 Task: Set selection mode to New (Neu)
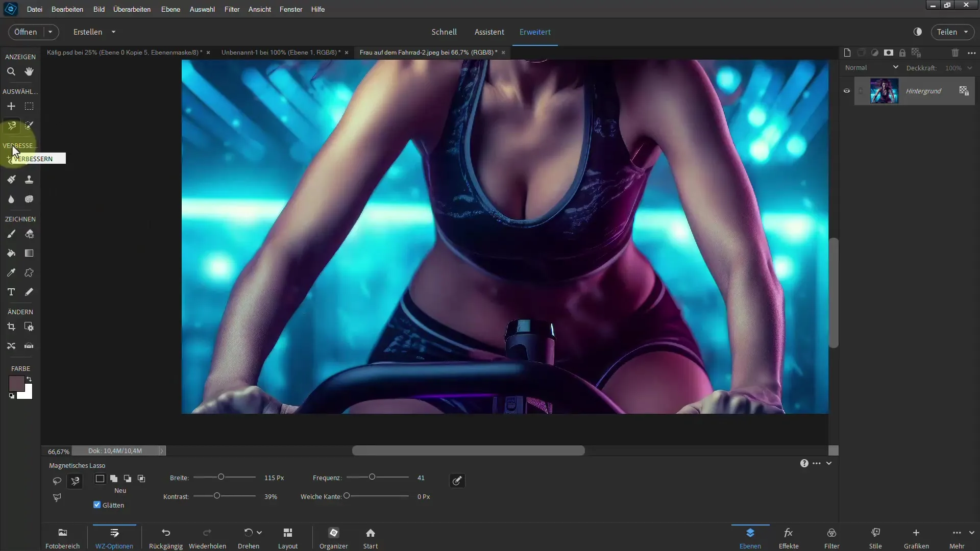coord(100,479)
